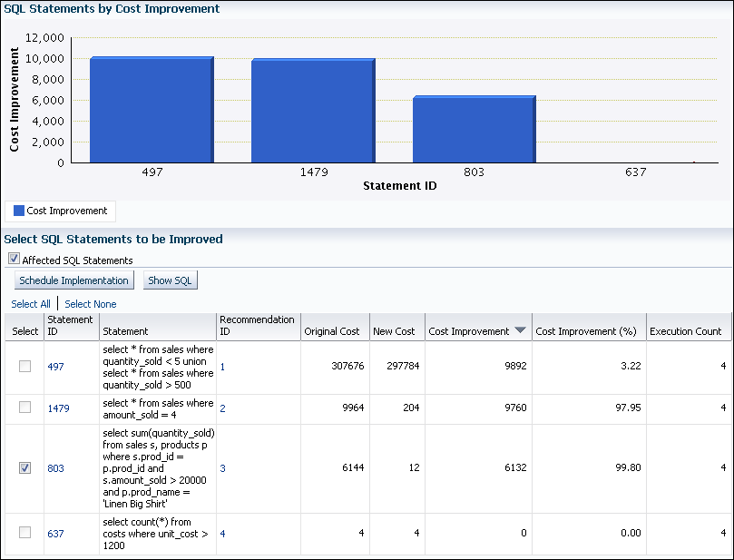Enable the Affected SQL Statements checkbox
Image resolution: width=734 pixels, height=560 pixels.
pos(14,259)
